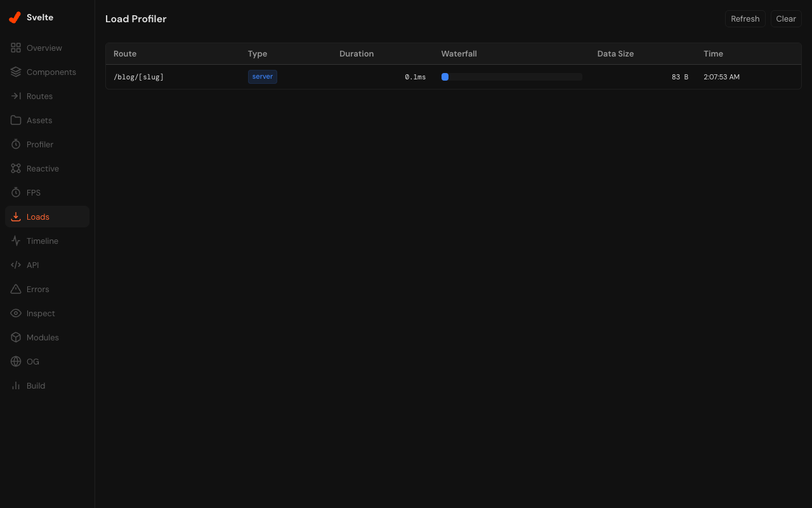The height and width of the screenshot is (508, 812).
Task: Click the Components layers icon
Action: (16, 72)
